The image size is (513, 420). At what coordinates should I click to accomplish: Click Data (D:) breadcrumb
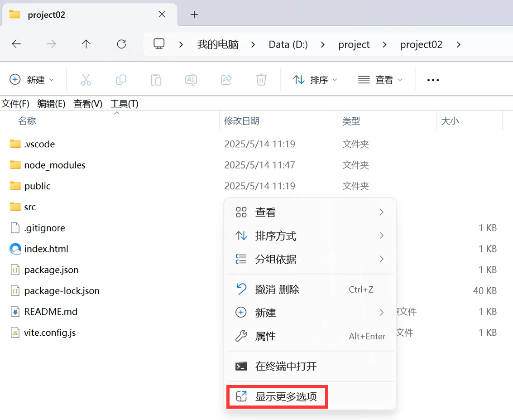[x=288, y=44]
